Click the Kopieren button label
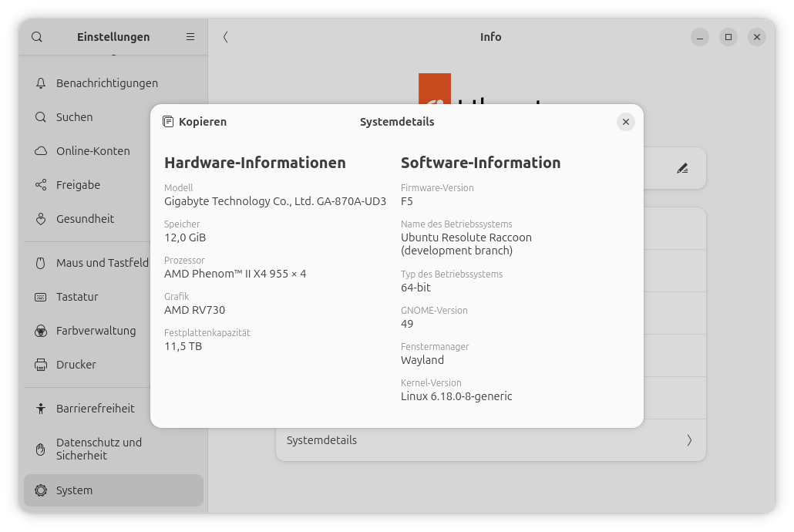The width and height of the screenshot is (794, 532). (203, 122)
